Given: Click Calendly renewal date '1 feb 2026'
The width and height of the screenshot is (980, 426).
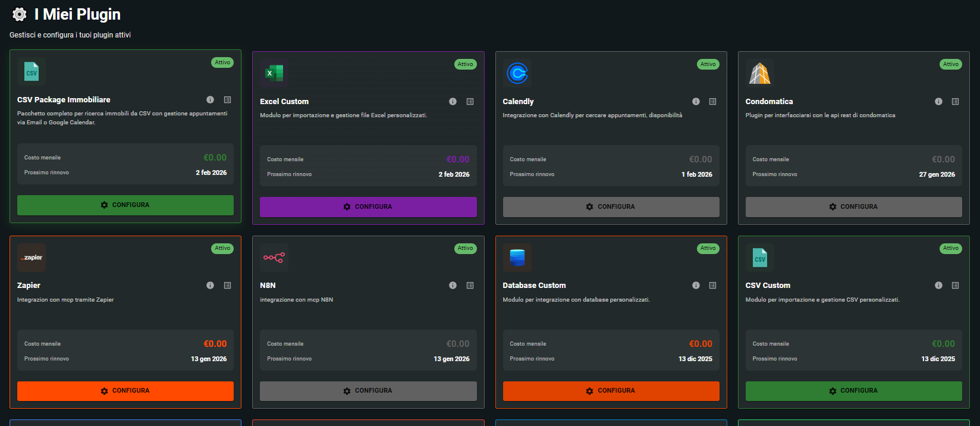Looking at the screenshot, I should pos(697,174).
